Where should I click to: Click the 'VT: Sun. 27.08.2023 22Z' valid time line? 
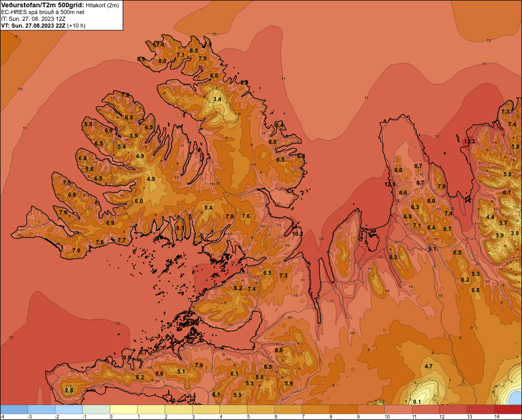coord(33,26)
